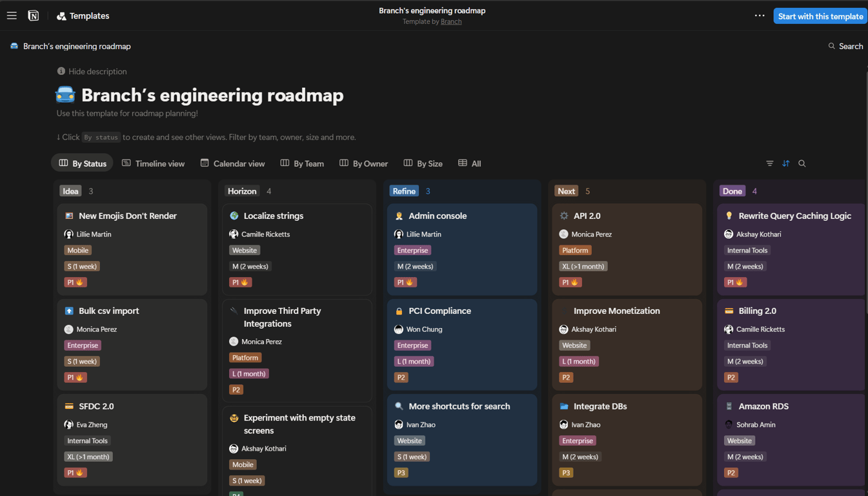868x496 pixels.
Task: Click the Search button at top right
Action: [x=845, y=46]
